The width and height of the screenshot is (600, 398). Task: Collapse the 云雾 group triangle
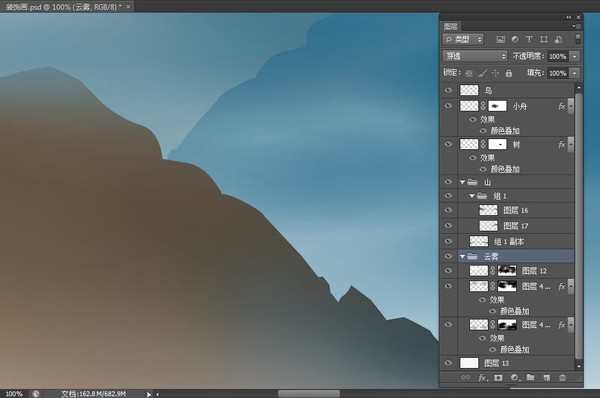click(462, 256)
